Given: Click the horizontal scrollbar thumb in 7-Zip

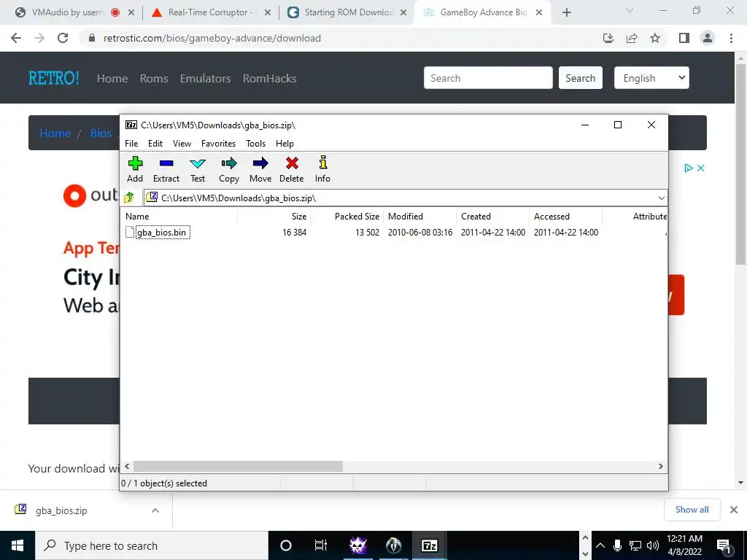Looking at the screenshot, I should tap(238, 466).
